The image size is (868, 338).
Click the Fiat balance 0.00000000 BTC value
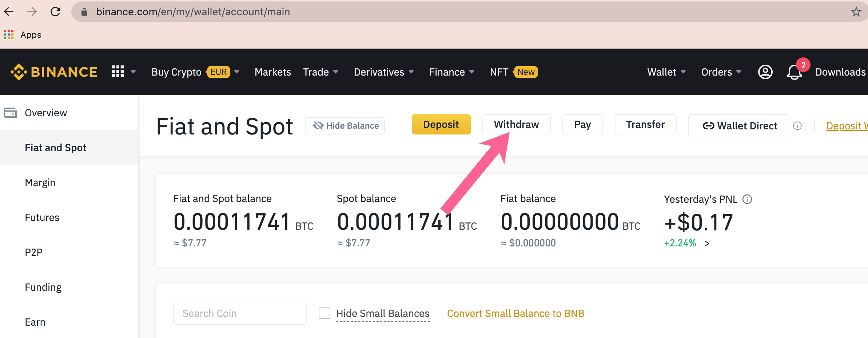pos(570,222)
